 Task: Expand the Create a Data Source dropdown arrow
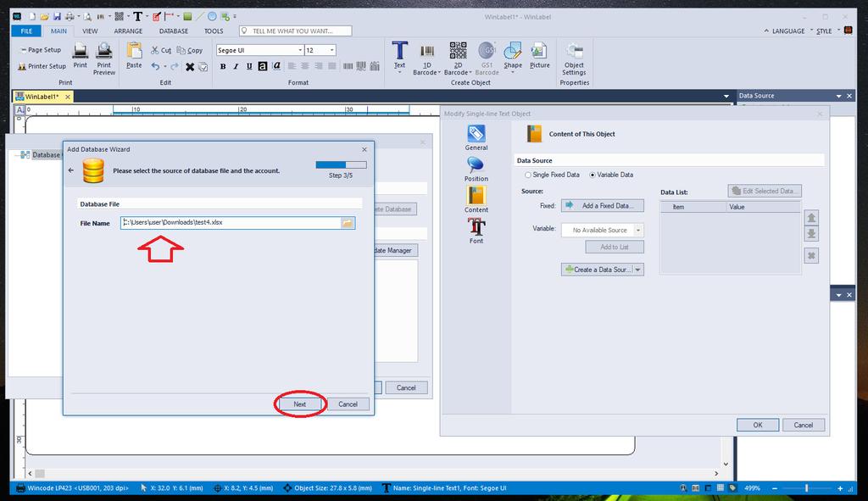coord(638,270)
